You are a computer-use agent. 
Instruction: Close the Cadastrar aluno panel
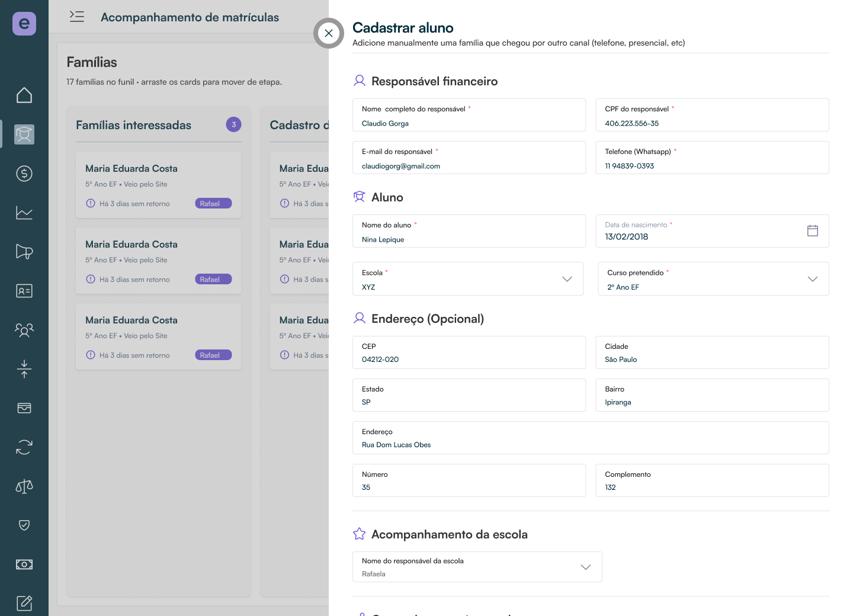coord(329,33)
